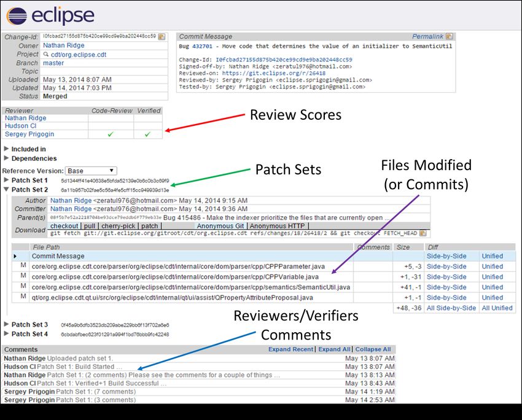Click the Patch Set 2 commit hash
Viewport: 522px width, 420px height.
(x=115, y=190)
